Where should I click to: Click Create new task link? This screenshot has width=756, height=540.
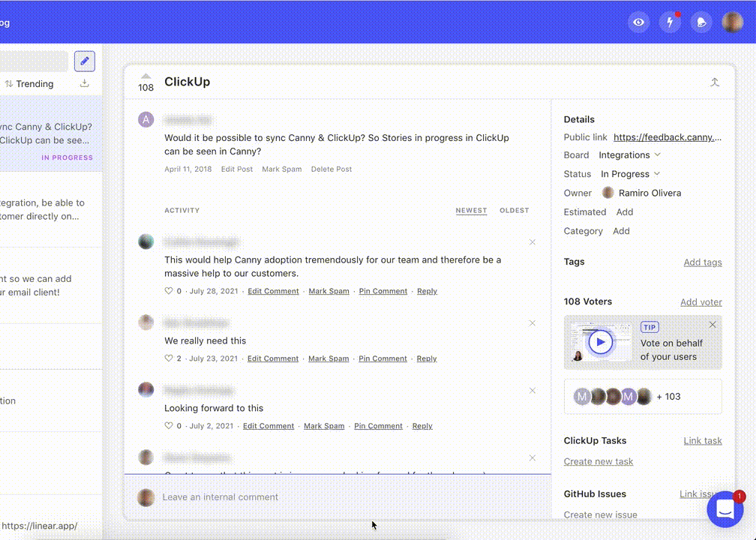click(598, 461)
